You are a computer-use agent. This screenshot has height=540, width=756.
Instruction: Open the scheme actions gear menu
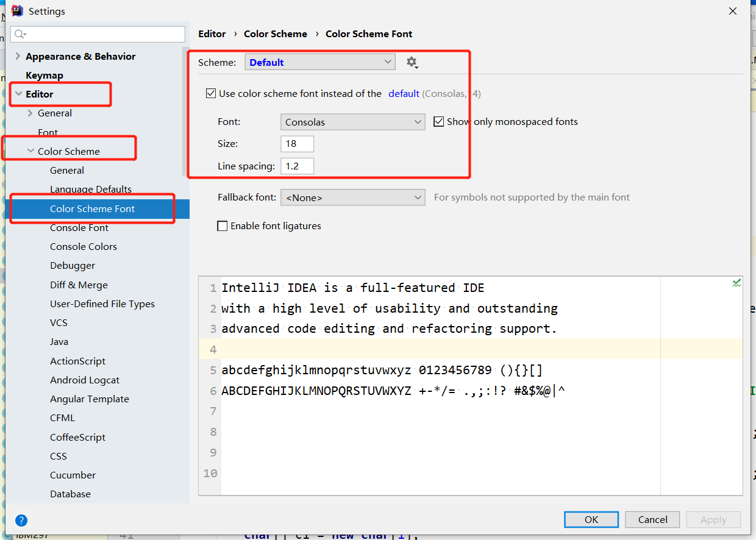click(412, 62)
